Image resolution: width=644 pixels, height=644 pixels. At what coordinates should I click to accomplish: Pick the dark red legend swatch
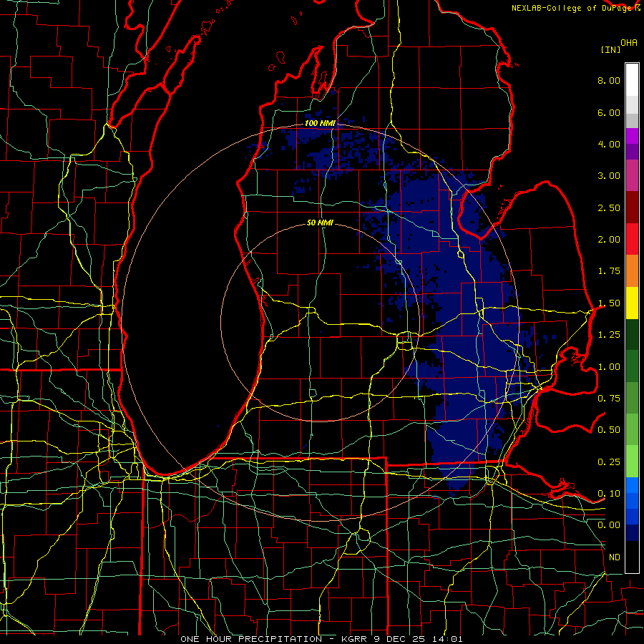[632, 208]
